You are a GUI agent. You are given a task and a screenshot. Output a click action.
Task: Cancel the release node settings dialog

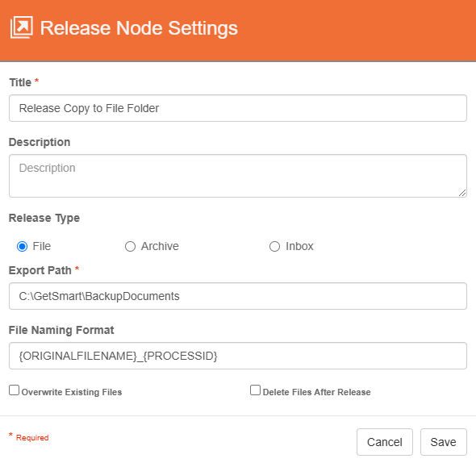coord(385,442)
